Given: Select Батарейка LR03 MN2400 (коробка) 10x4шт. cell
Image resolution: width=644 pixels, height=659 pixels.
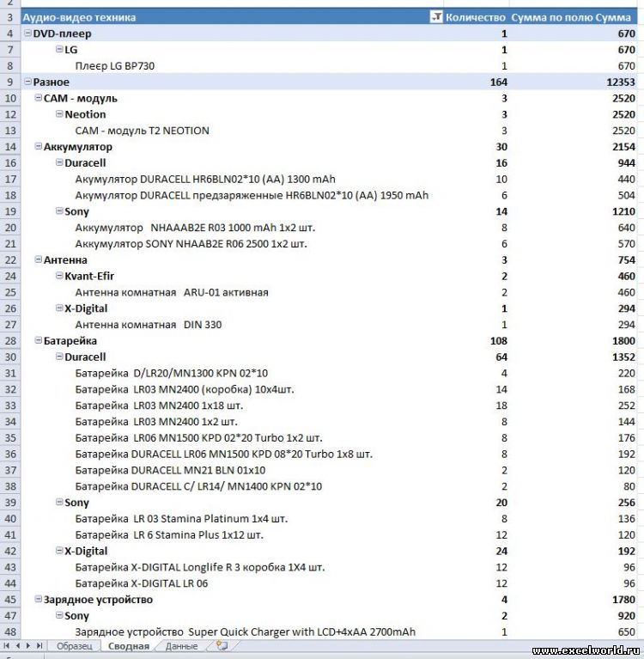Looking at the screenshot, I should (x=185, y=389).
